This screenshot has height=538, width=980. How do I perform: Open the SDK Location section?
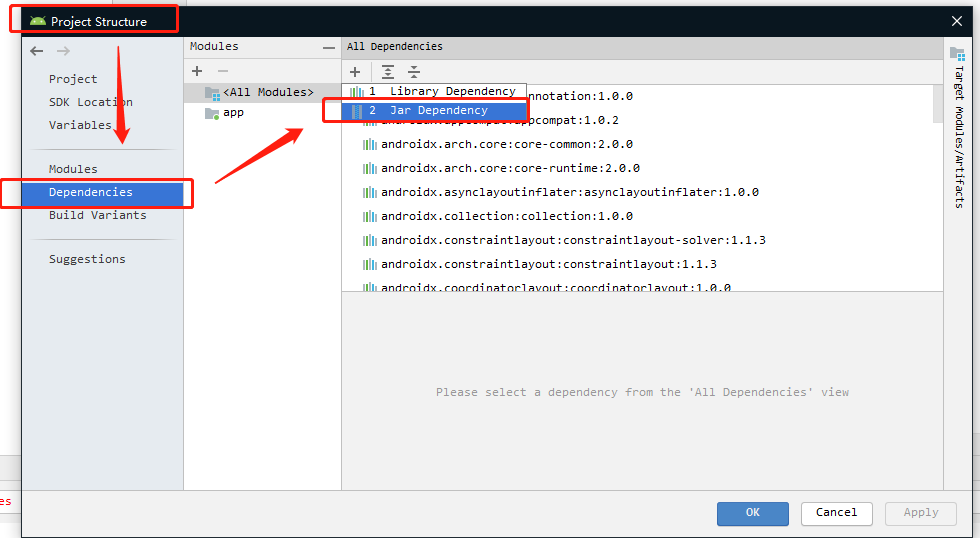click(x=91, y=102)
